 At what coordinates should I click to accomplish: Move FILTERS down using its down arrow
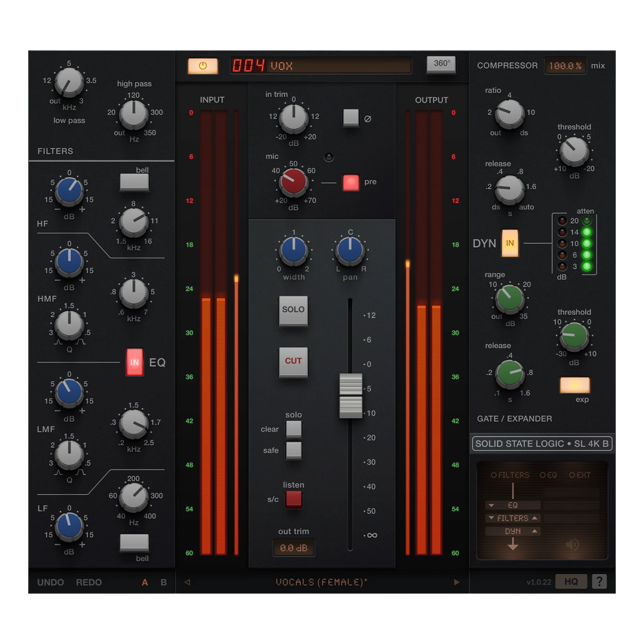pos(491,518)
